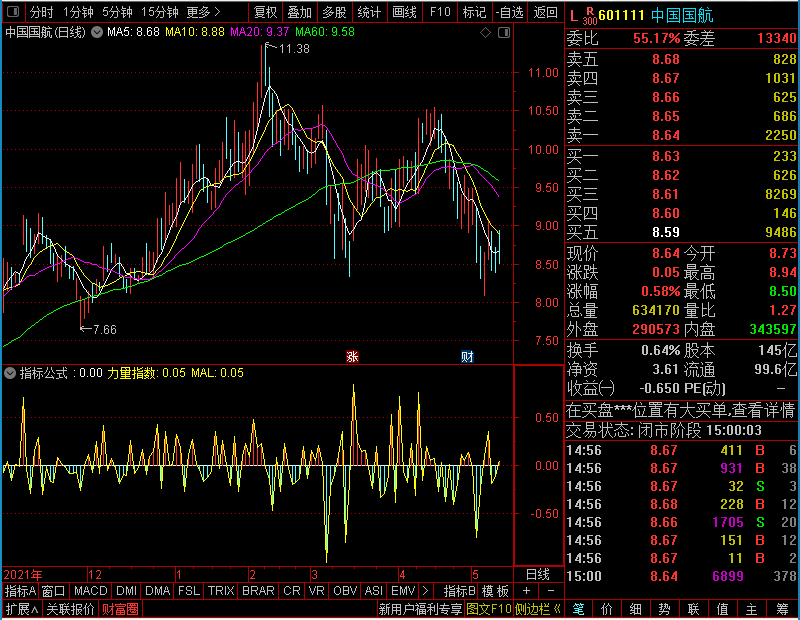Expand the 指标公式 indicator dropdown arrow
Image resolution: width=800 pixels, height=620 pixels.
pyautogui.click(x=10, y=373)
